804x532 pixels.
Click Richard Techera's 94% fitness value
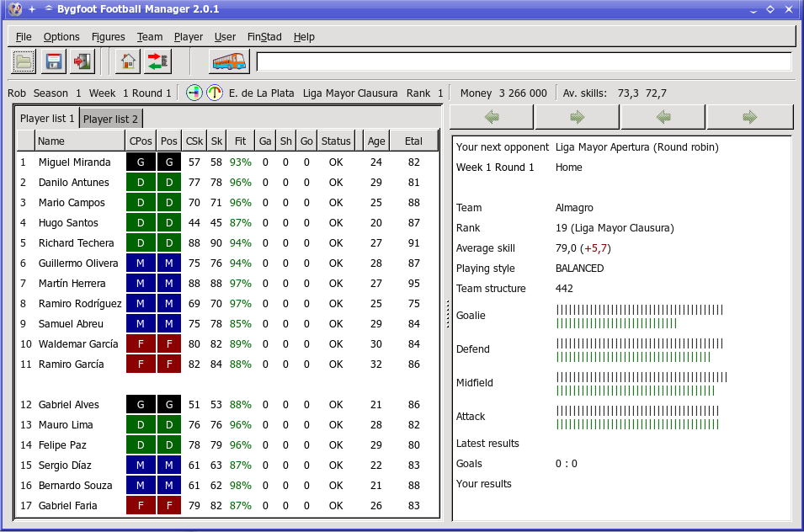241,243
